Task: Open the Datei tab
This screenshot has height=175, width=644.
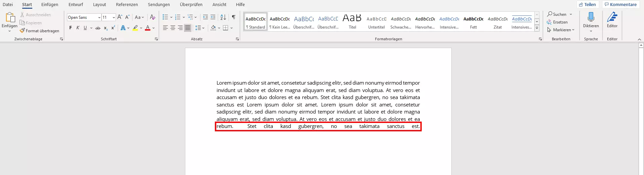Action: tap(8, 4)
